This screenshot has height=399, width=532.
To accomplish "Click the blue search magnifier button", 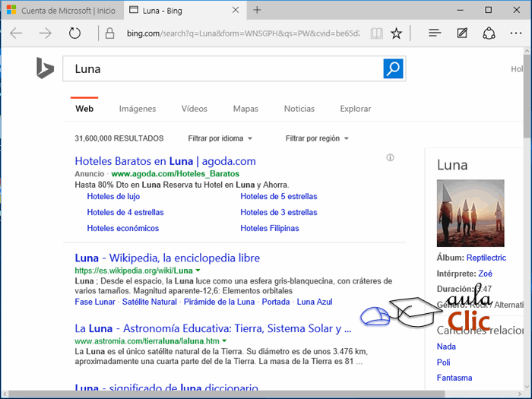I will point(394,68).
